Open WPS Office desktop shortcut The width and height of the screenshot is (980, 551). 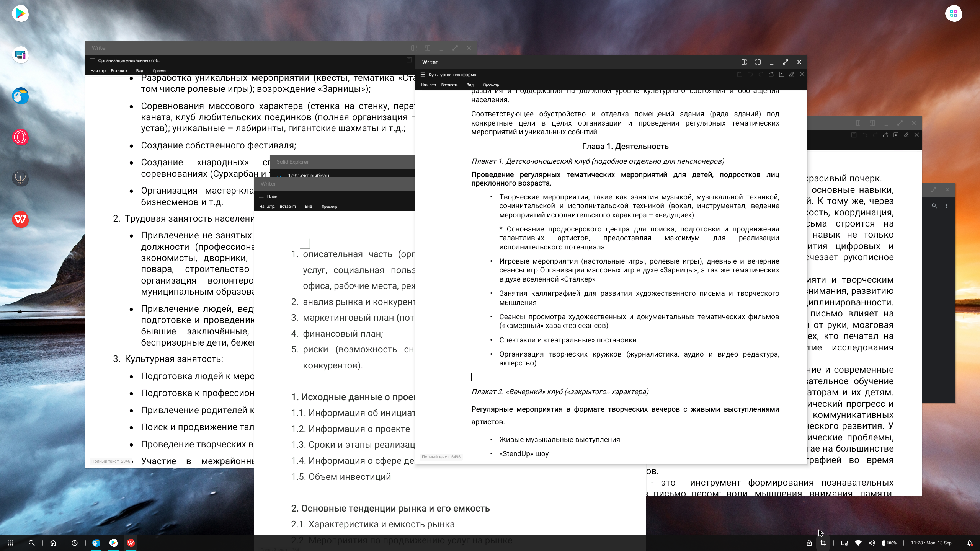[x=20, y=220]
